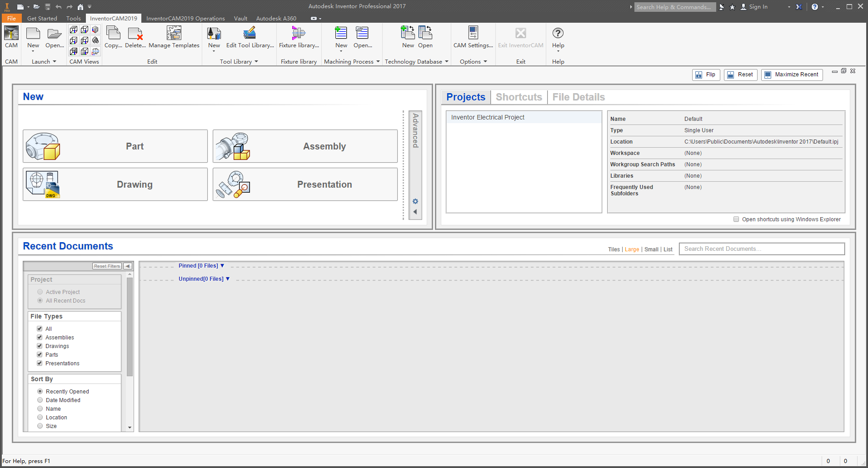Select first CAM view icon in top row
The height and width of the screenshot is (468, 868).
74,30
